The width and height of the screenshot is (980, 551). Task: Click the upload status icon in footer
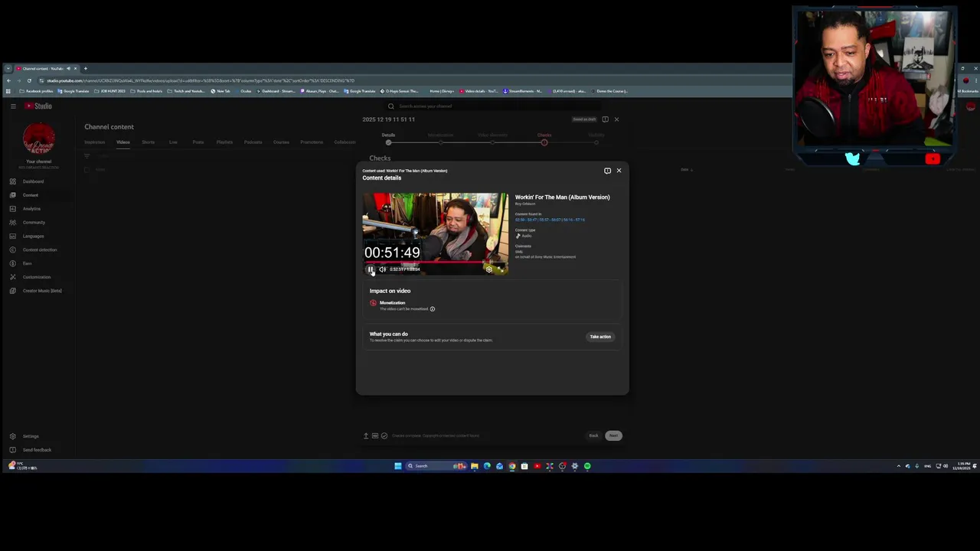pyautogui.click(x=366, y=435)
